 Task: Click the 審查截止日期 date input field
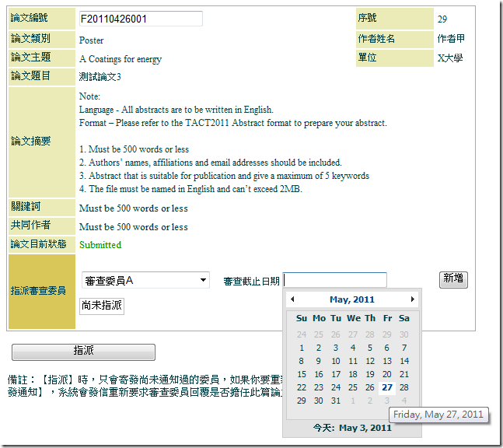point(335,280)
